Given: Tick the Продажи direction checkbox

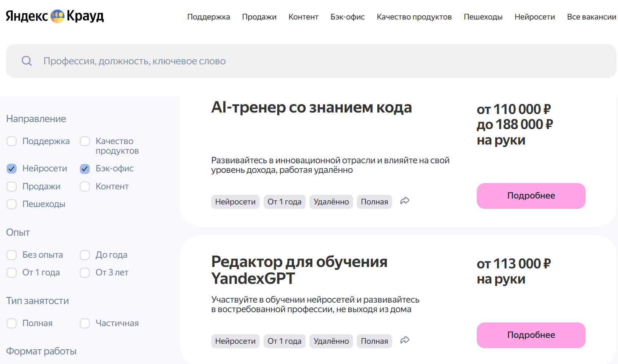Looking at the screenshot, I should click(x=12, y=187).
